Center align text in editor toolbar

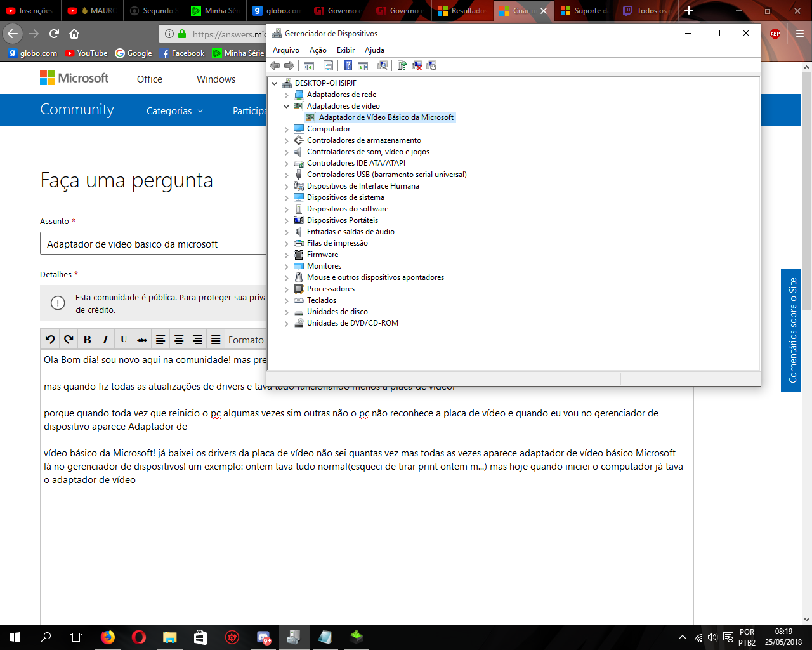(179, 340)
